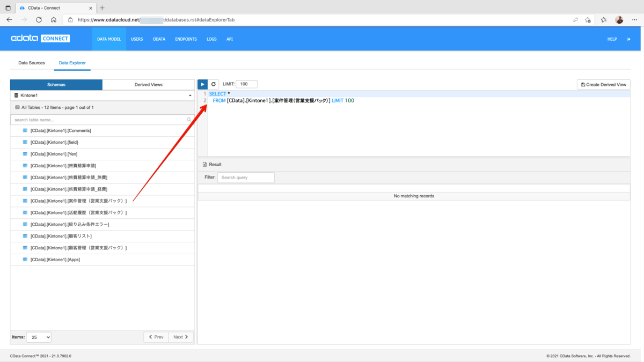Open the Items per page dropdown
Viewport: 644px width, 362px height.
[39, 337]
